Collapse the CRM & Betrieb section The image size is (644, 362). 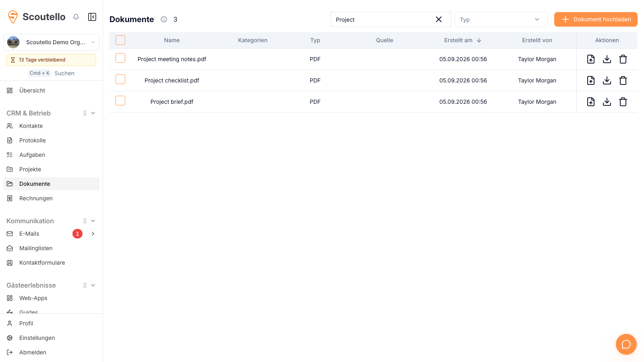(93, 113)
